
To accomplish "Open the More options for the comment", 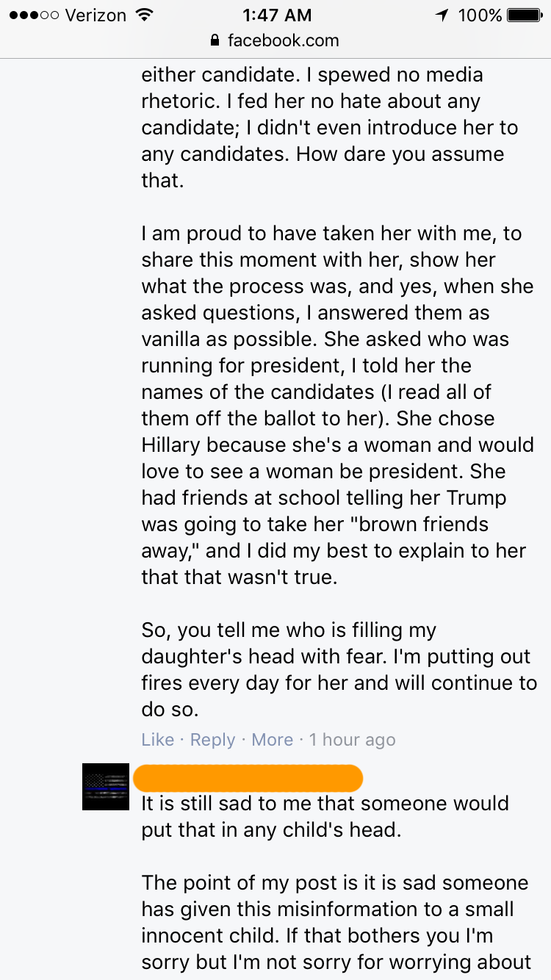I will (x=272, y=739).
